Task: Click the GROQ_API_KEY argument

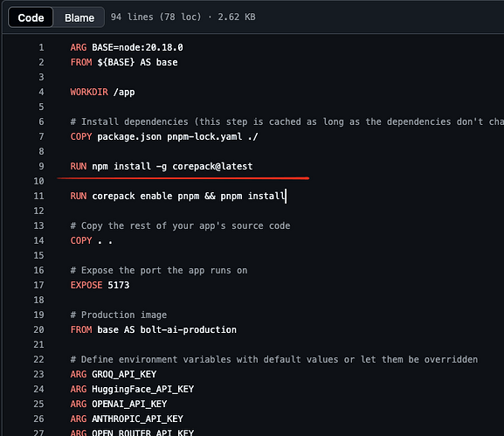Action: tap(124, 374)
